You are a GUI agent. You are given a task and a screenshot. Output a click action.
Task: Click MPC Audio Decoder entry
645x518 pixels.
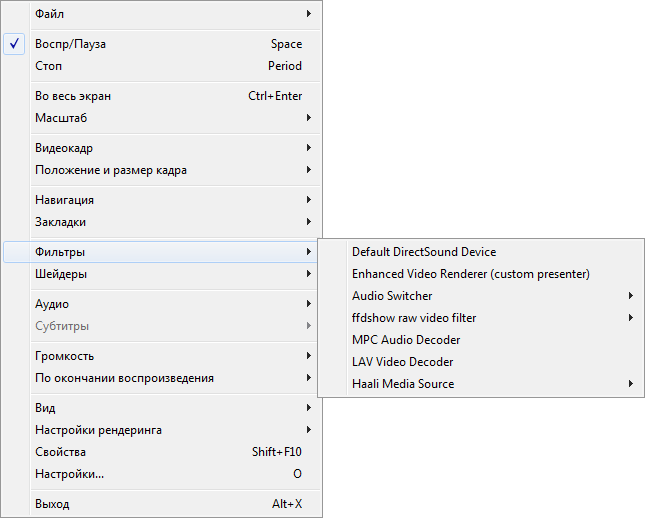(x=406, y=340)
